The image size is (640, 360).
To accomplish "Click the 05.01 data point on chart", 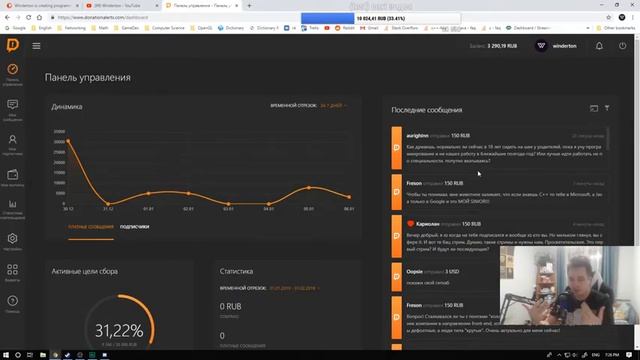I will [x=309, y=188].
